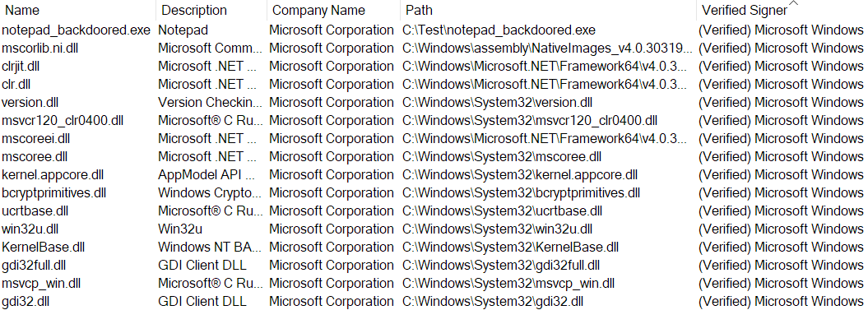The width and height of the screenshot is (868, 310).
Task: Sort by the Description column header
Action: click(x=211, y=10)
